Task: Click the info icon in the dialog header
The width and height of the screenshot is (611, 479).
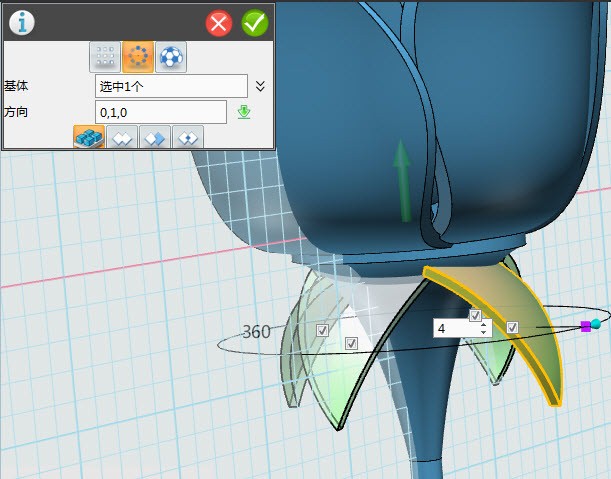Action: pos(21,22)
